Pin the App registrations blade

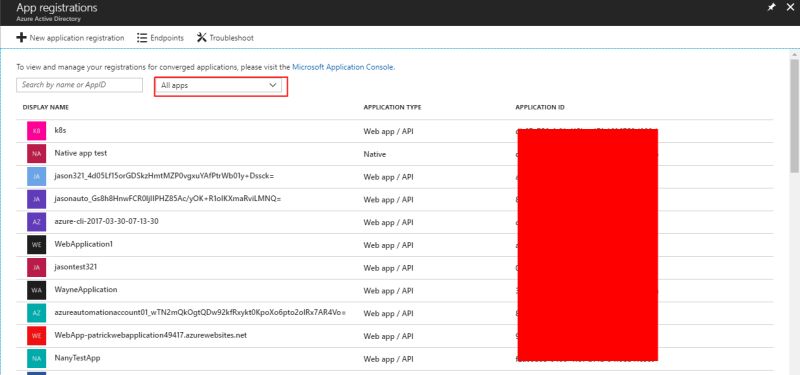click(771, 7)
